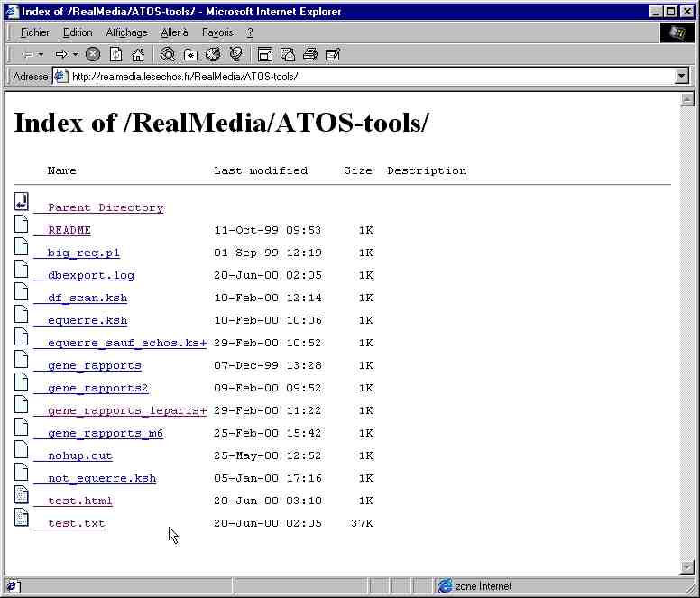Open the Favoris menu
The width and height of the screenshot is (700, 598).
pos(218,32)
